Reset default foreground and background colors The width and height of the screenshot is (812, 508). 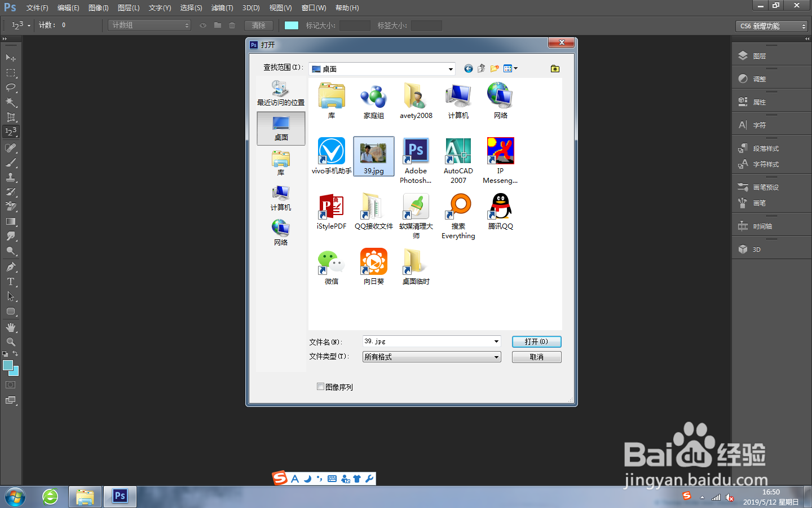5,354
